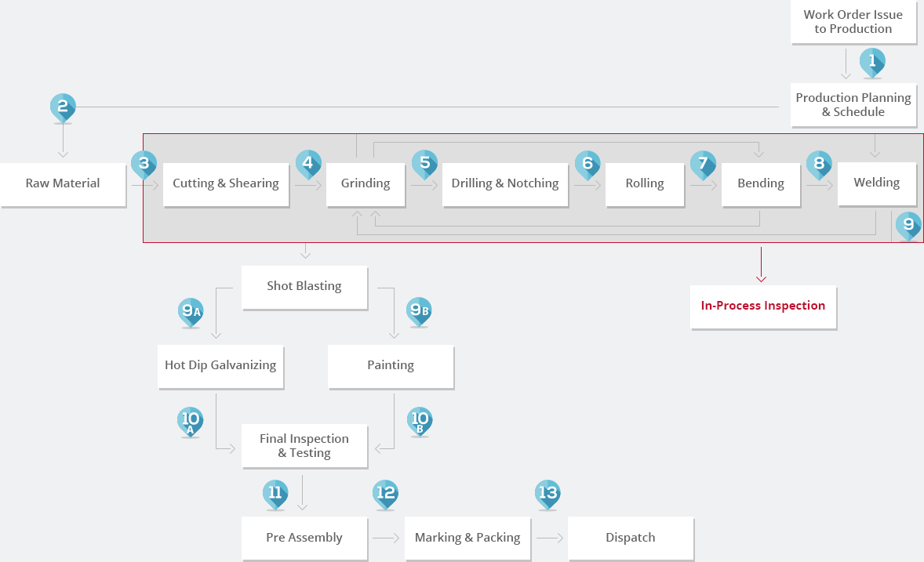Click the red In-Process Inspection label
924x562 pixels.
click(762, 306)
